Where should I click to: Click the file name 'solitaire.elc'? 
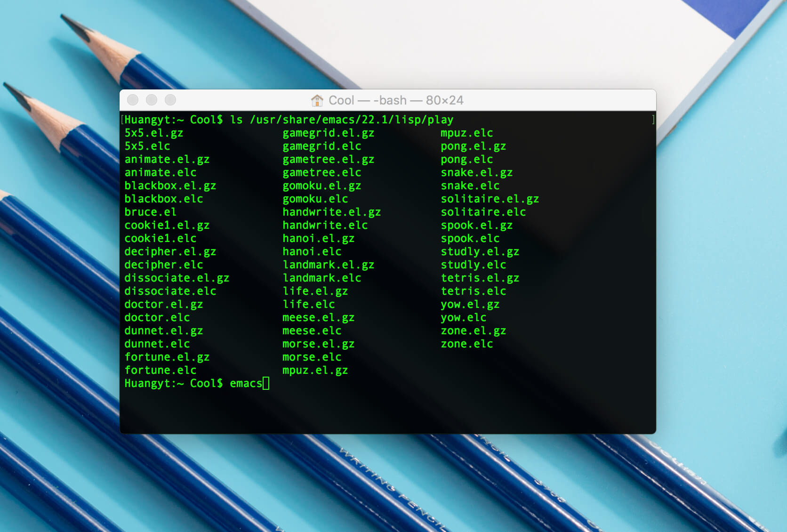click(x=483, y=212)
